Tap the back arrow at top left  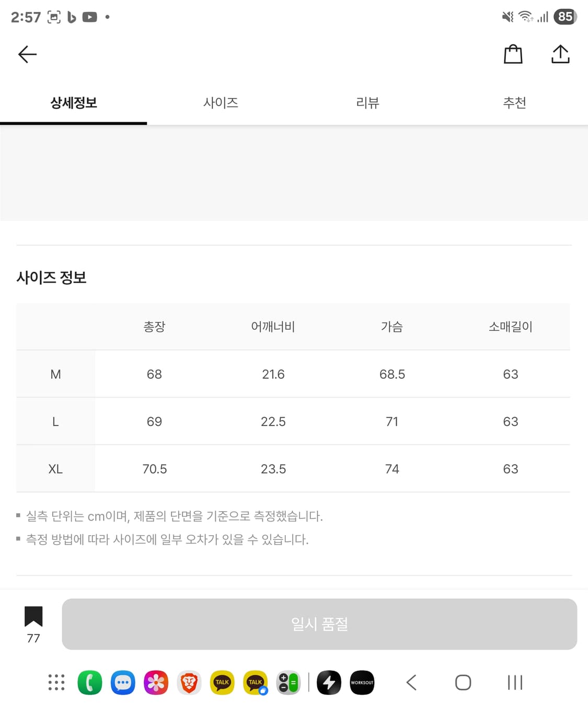(27, 54)
